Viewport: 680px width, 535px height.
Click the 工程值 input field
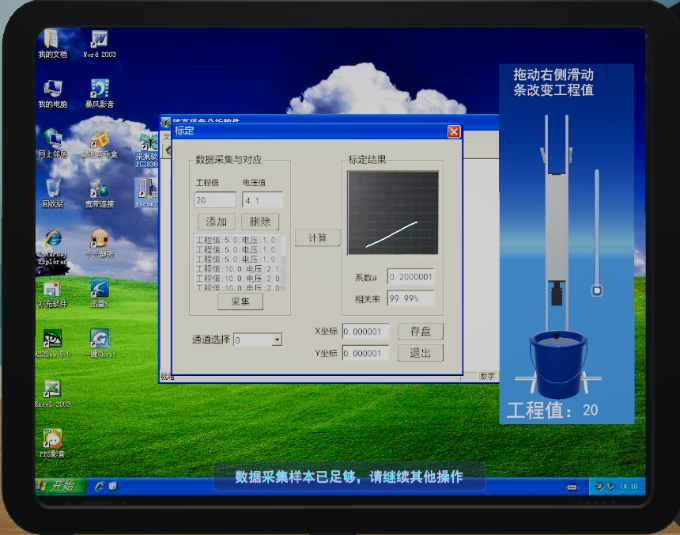(x=215, y=200)
